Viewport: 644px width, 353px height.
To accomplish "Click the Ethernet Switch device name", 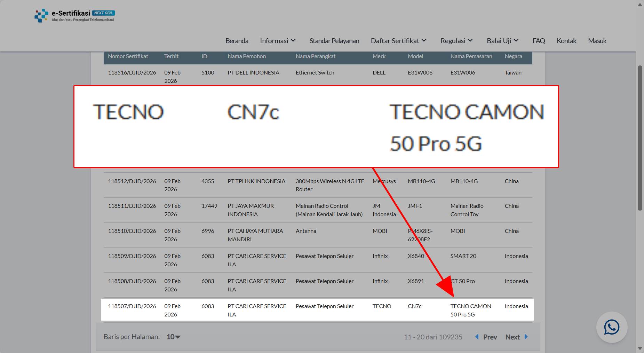I will click(x=315, y=72).
